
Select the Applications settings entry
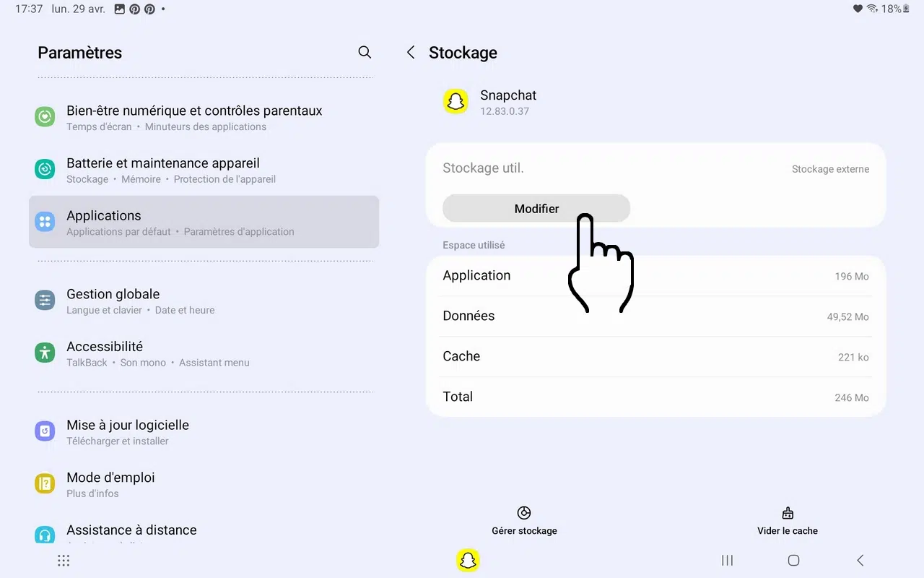tap(204, 222)
